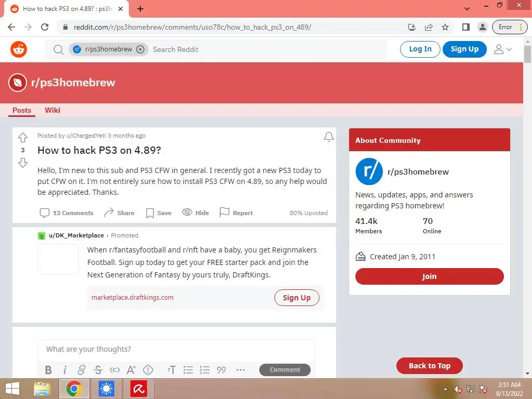Open the user account dropdown menu
532x399 pixels.
tap(502, 49)
